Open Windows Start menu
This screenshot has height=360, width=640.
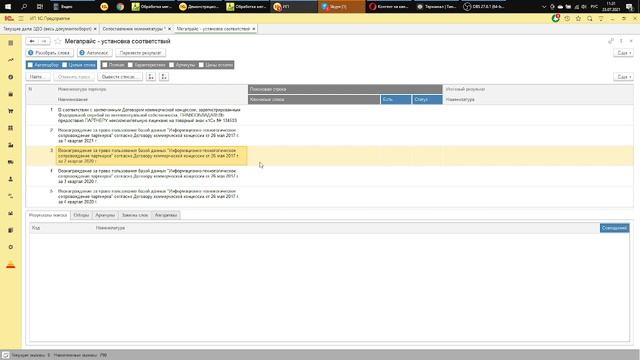pos(8,7)
